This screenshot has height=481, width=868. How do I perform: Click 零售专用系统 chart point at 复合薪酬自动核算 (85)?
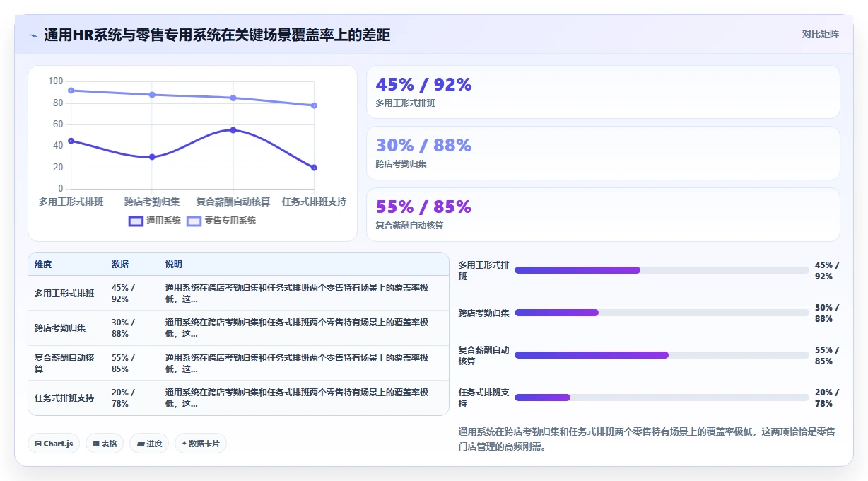point(233,98)
